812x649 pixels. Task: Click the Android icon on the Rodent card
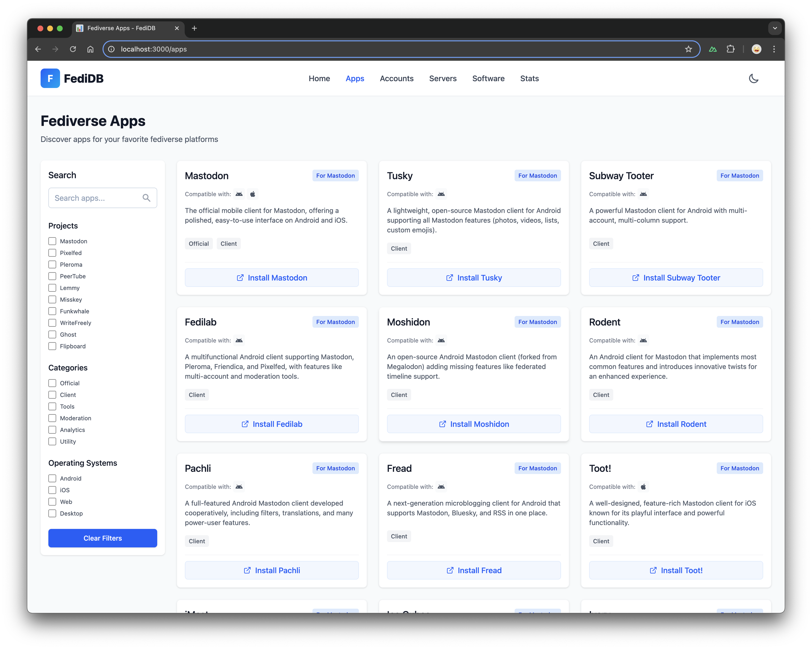643,340
